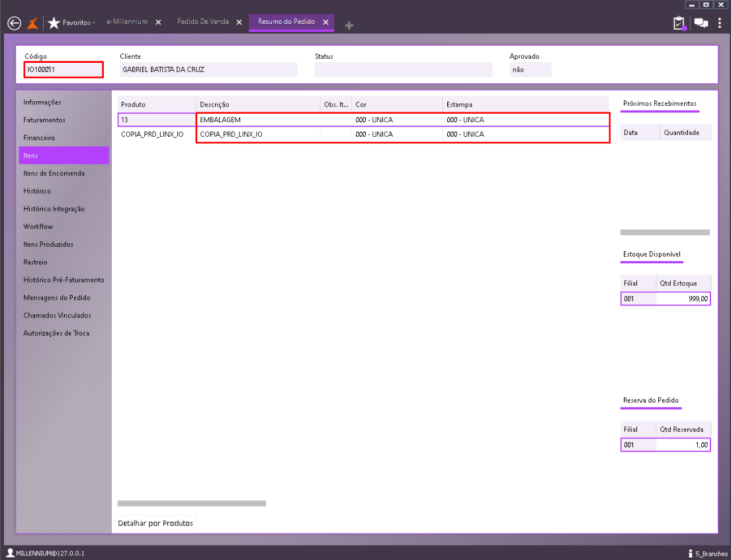This screenshot has width=731, height=560.
Task: Click COPIA_PRD_LINX_IO in the Descrição column
Action: click(x=258, y=134)
